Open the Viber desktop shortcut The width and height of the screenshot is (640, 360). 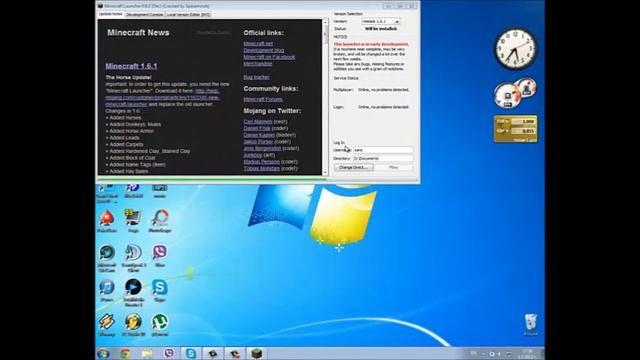click(x=160, y=252)
